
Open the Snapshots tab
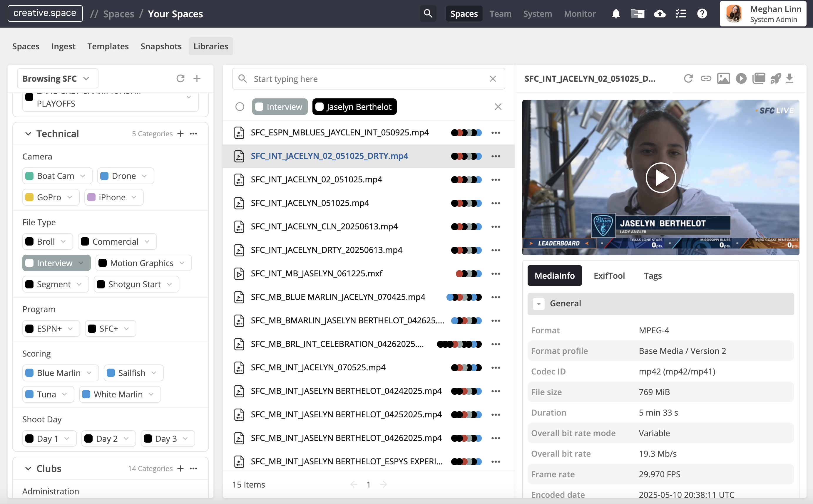coord(161,46)
